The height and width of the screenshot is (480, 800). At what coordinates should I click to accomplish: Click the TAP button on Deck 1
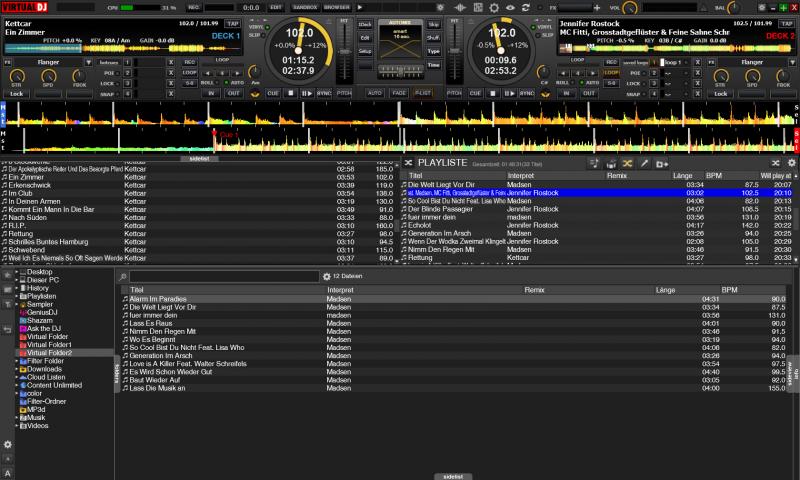click(233, 22)
